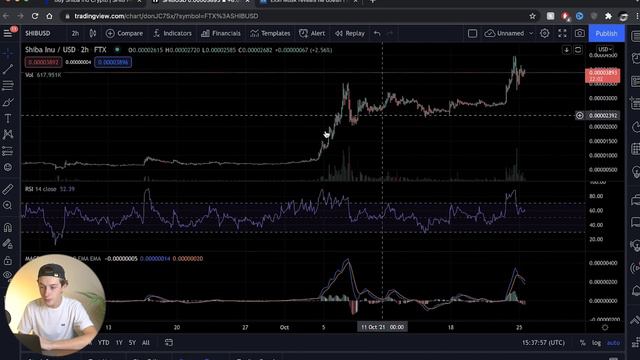Open the 2h interval dropdown
Image resolution: width=640 pixels, height=360 pixels.
[75, 33]
